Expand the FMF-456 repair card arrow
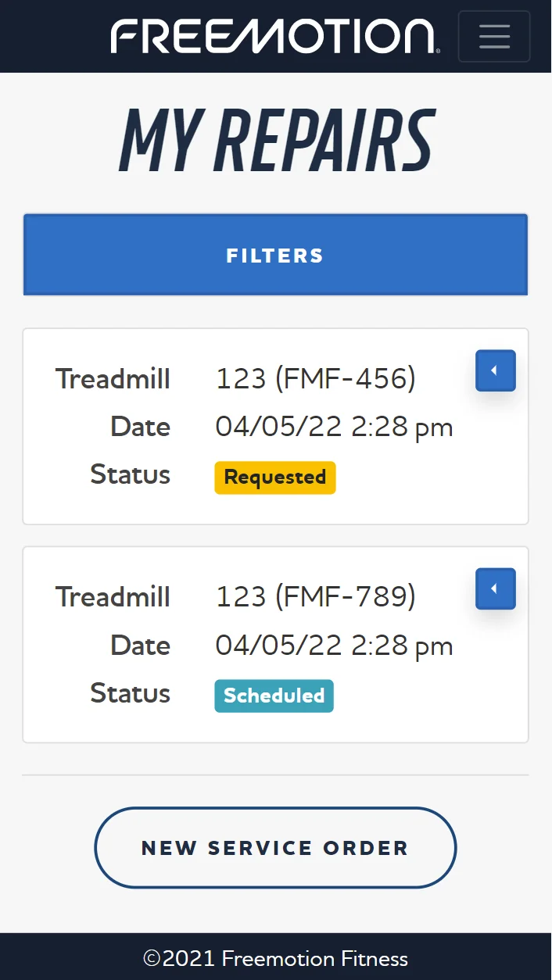Image resolution: width=552 pixels, height=980 pixels. click(x=495, y=370)
